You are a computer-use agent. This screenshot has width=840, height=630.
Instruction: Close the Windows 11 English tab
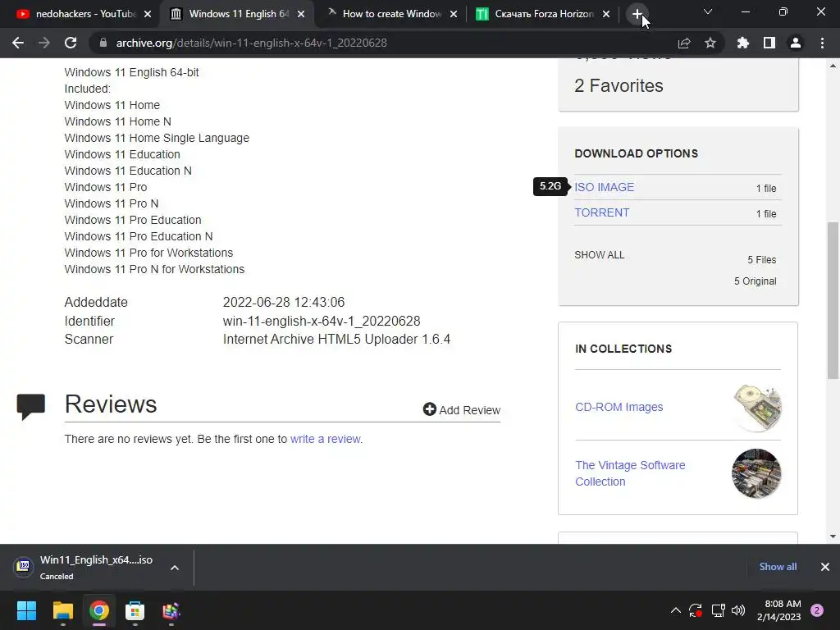(301, 14)
